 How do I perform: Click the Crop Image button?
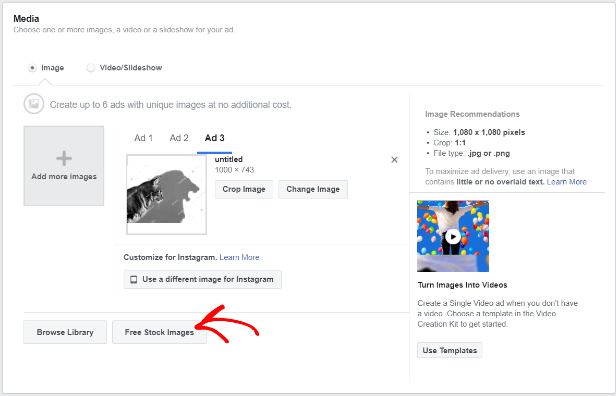[x=244, y=189]
